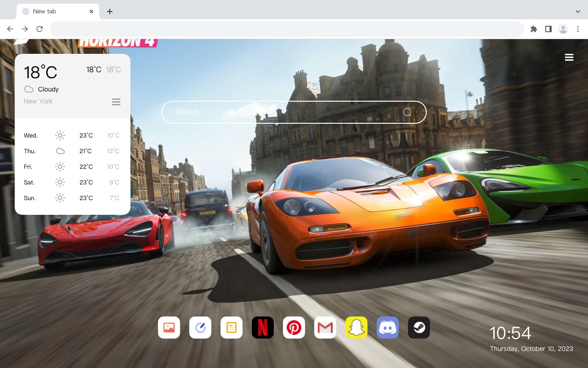588x368 pixels.
Task: Click the 21°C high for Thursday
Action: click(85, 151)
